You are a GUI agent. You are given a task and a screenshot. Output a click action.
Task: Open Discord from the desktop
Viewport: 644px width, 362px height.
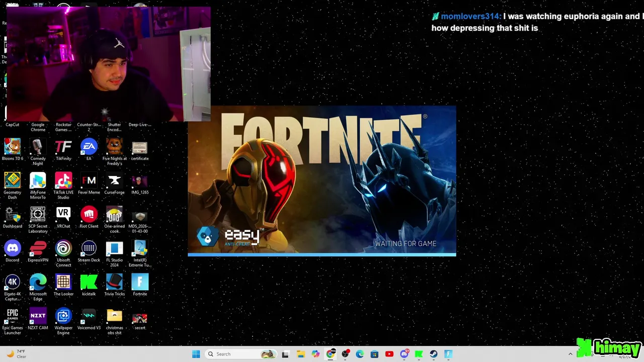12,251
